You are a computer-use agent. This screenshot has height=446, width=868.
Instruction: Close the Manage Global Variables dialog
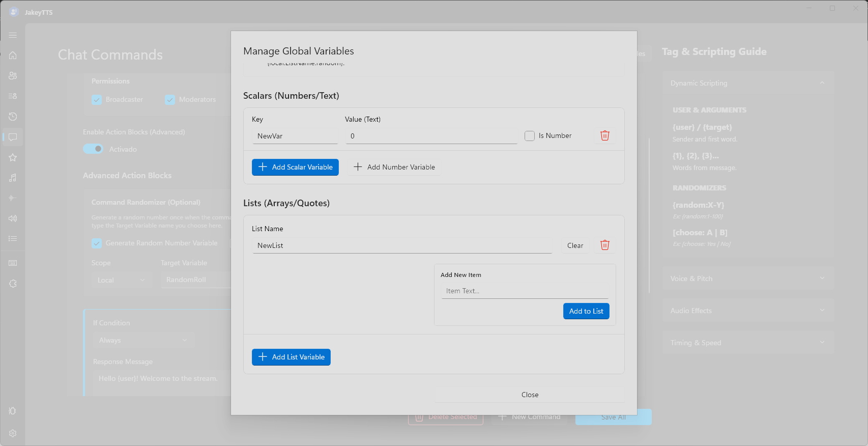pos(530,395)
